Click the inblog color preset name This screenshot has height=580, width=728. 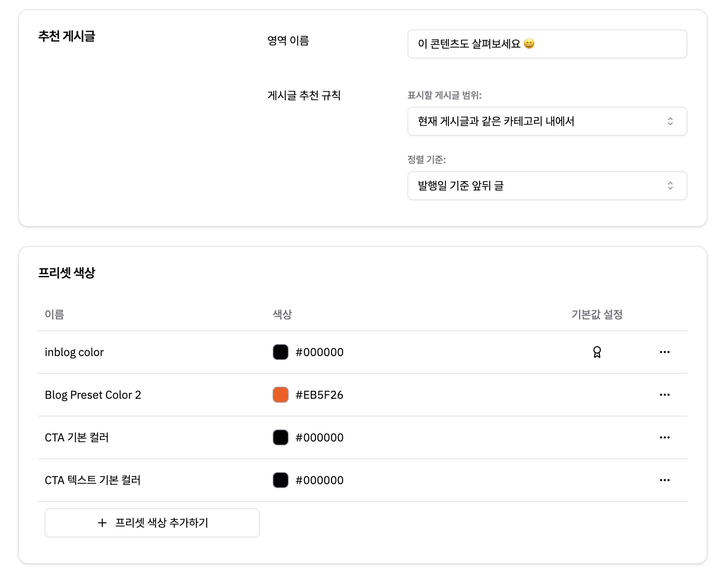point(74,352)
